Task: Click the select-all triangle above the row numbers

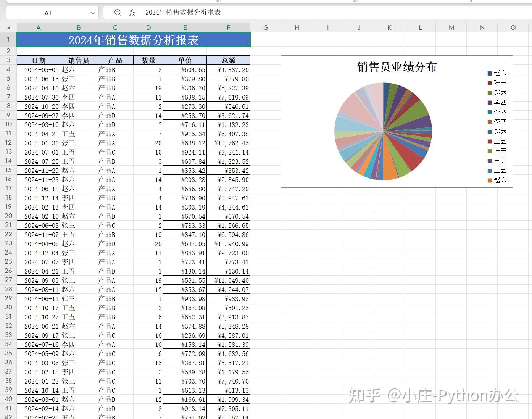Action: tap(8, 27)
